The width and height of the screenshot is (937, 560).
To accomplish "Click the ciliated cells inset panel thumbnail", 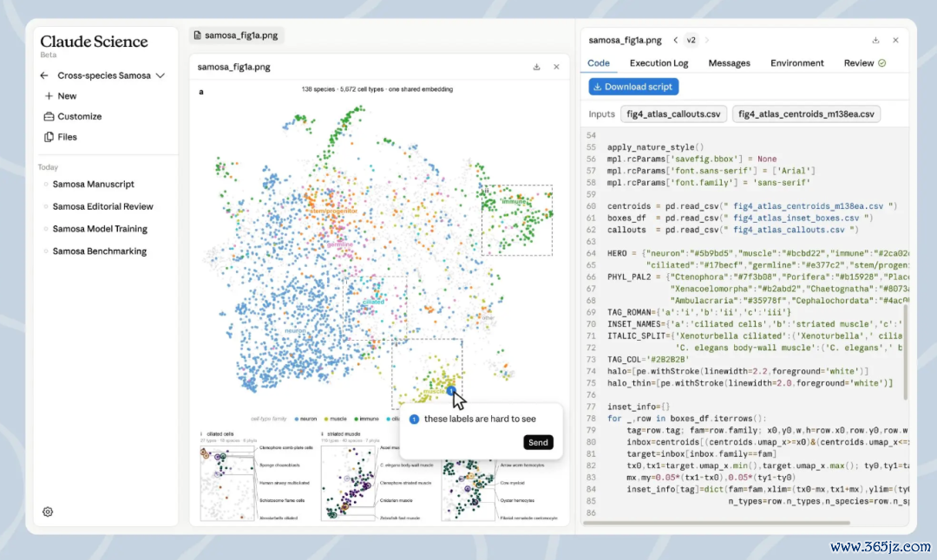I will [227, 482].
